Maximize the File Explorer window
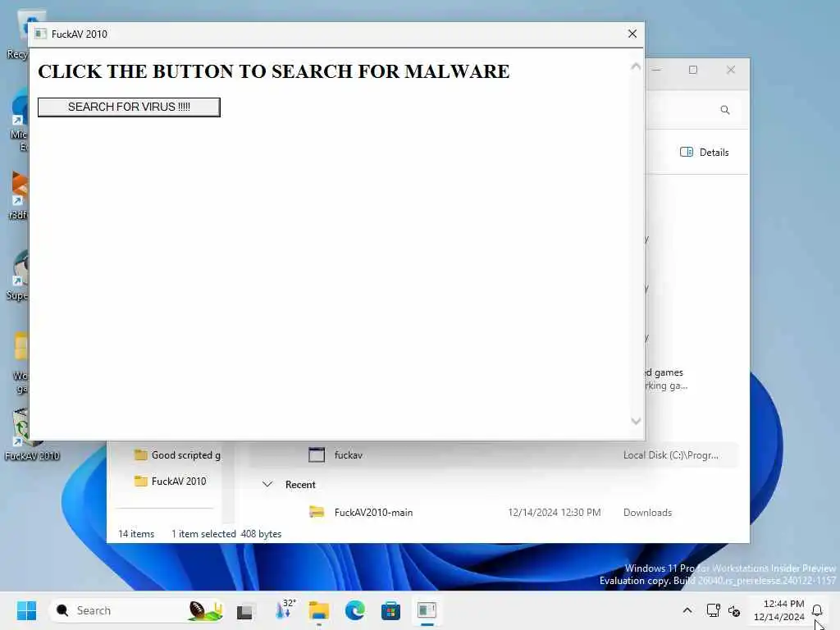 692,70
